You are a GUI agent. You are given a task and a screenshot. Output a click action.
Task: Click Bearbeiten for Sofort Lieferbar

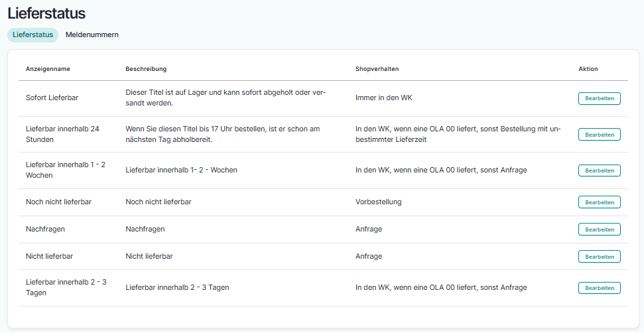(599, 98)
